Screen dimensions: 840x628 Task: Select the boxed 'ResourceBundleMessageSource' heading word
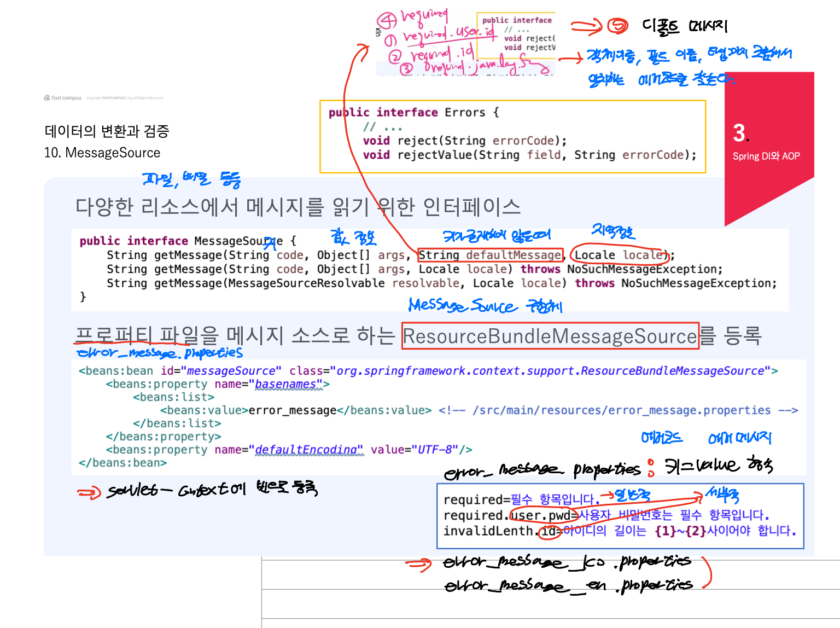[x=550, y=336]
